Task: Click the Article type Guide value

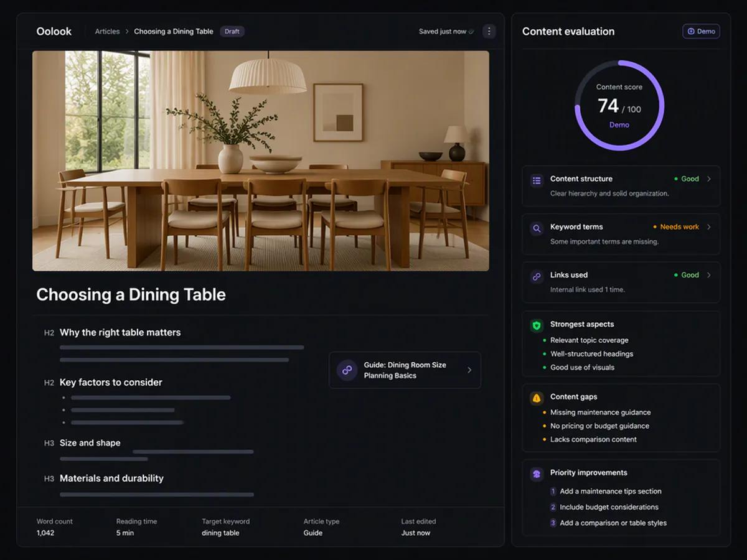Action: [x=313, y=533]
